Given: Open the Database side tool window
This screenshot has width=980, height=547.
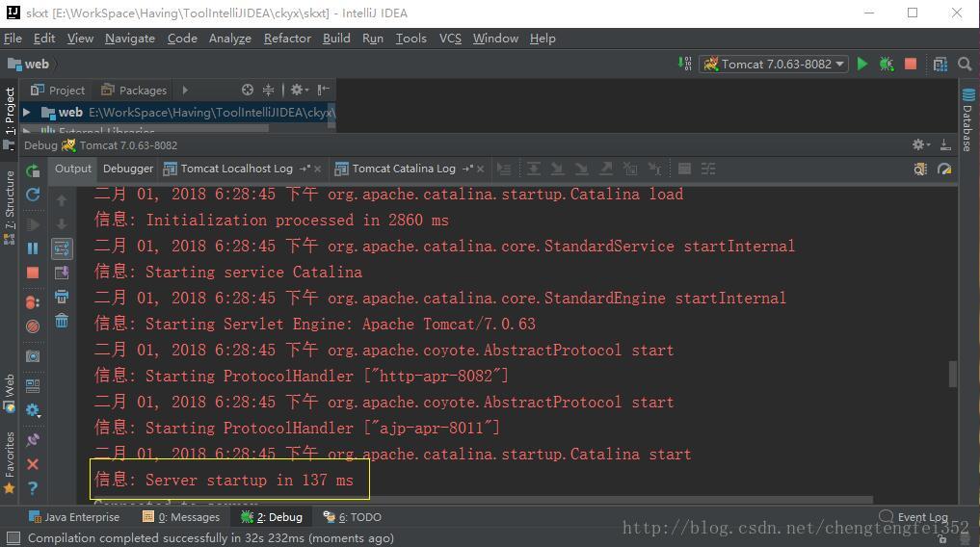Looking at the screenshot, I should (967, 119).
